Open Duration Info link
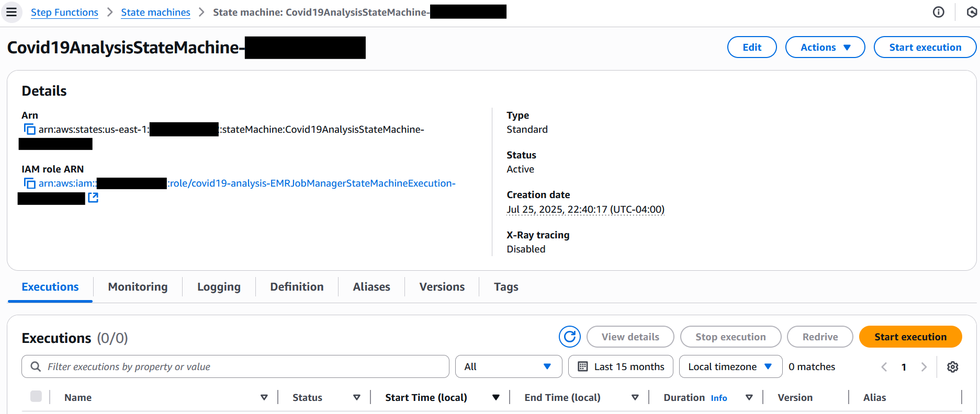 click(719, 398)
